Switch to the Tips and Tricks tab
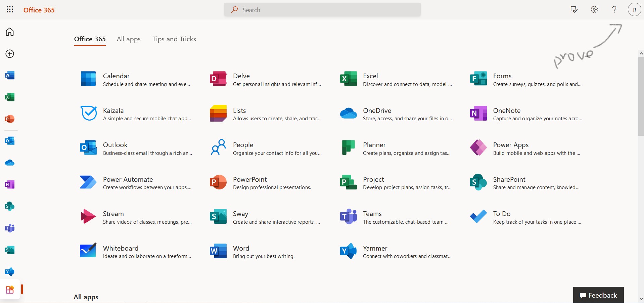 coord(174,39)
